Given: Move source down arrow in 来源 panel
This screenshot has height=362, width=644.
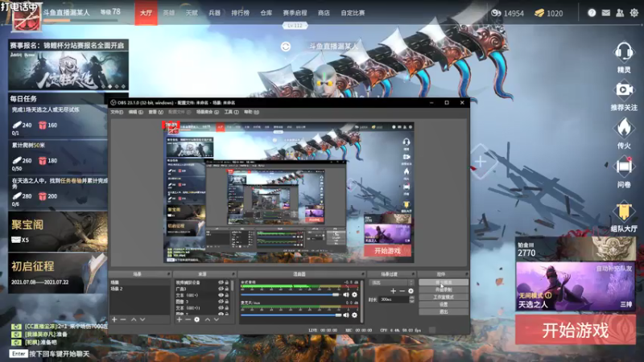Looking at the screenshot, I should [217, 319].
